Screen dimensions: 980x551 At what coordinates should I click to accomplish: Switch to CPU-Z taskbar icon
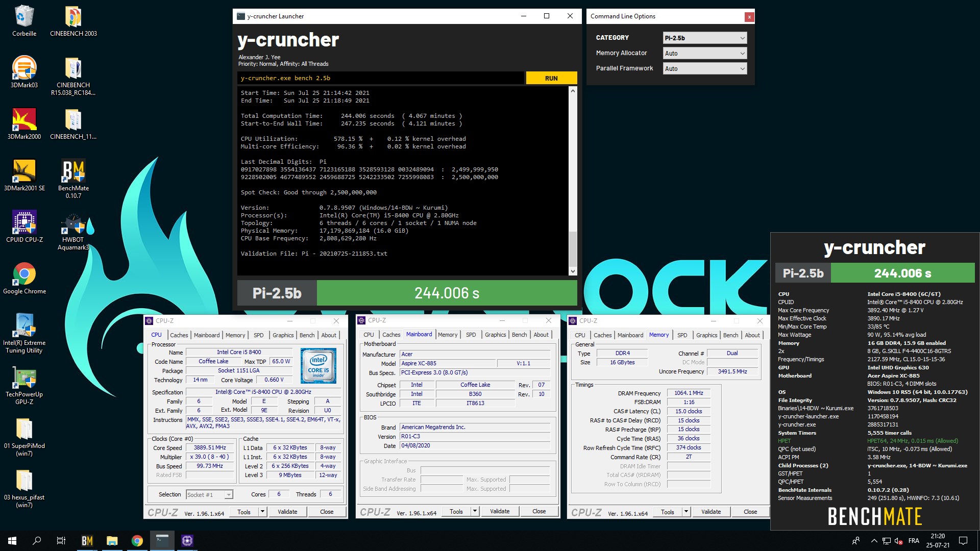(187, 541)
